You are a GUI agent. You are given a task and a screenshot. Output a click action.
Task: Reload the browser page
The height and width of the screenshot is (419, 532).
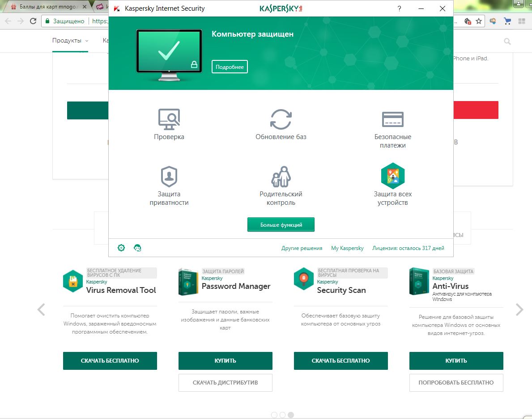[x=33, y=21]
